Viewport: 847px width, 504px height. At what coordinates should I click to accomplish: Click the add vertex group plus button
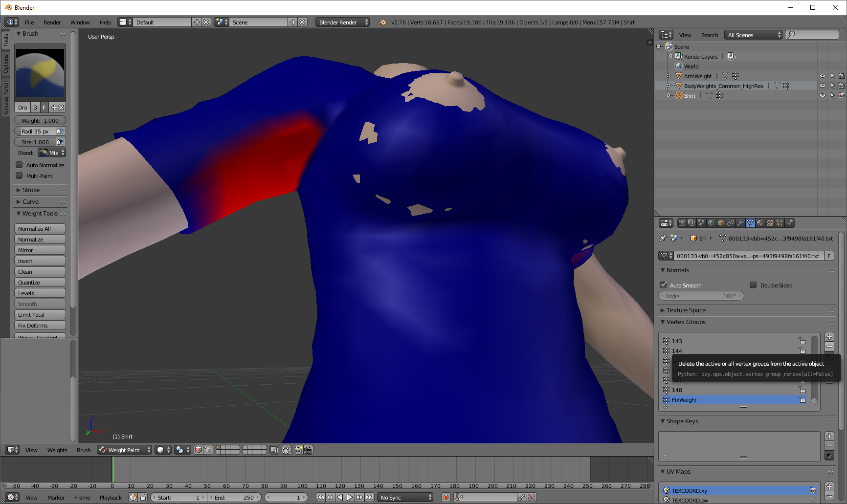(829, 337)
